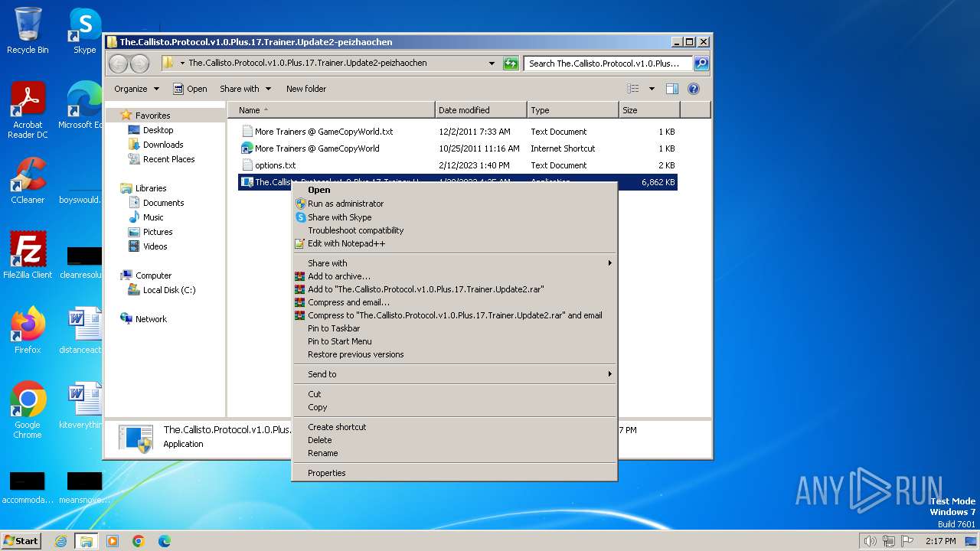Viewport: 980px width, 551px height.
Task: Click the Explorer Forward navigation button
Action: (139, 64)
